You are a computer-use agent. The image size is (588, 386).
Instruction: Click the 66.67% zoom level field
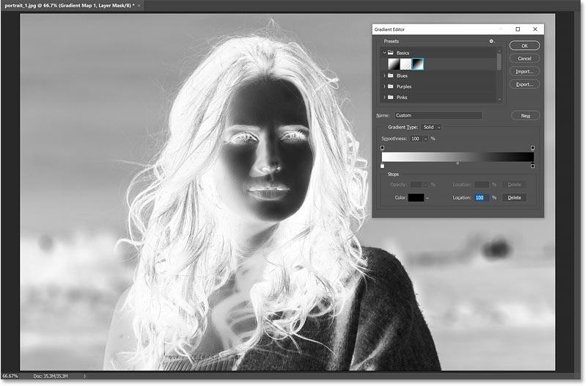click(x=10, y=376)
